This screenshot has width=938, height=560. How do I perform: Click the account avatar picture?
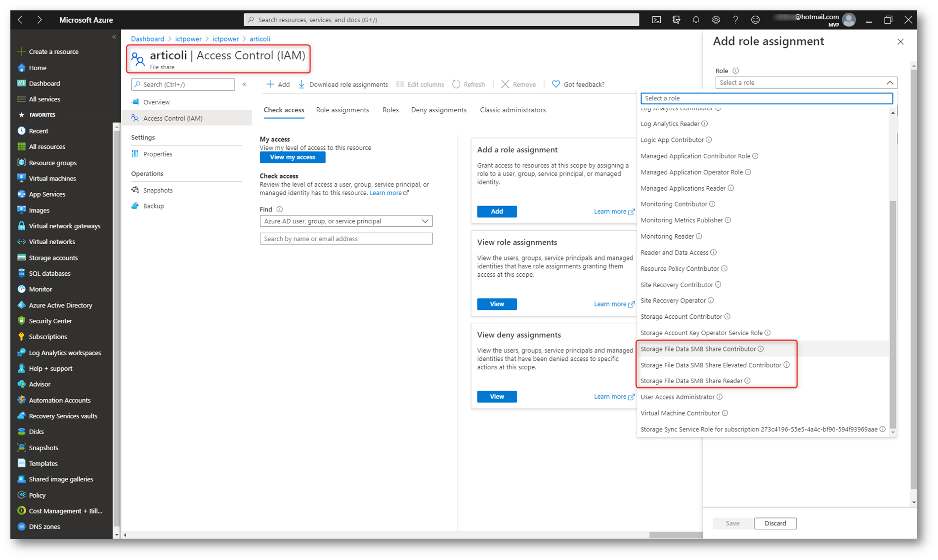click(849, 20)
